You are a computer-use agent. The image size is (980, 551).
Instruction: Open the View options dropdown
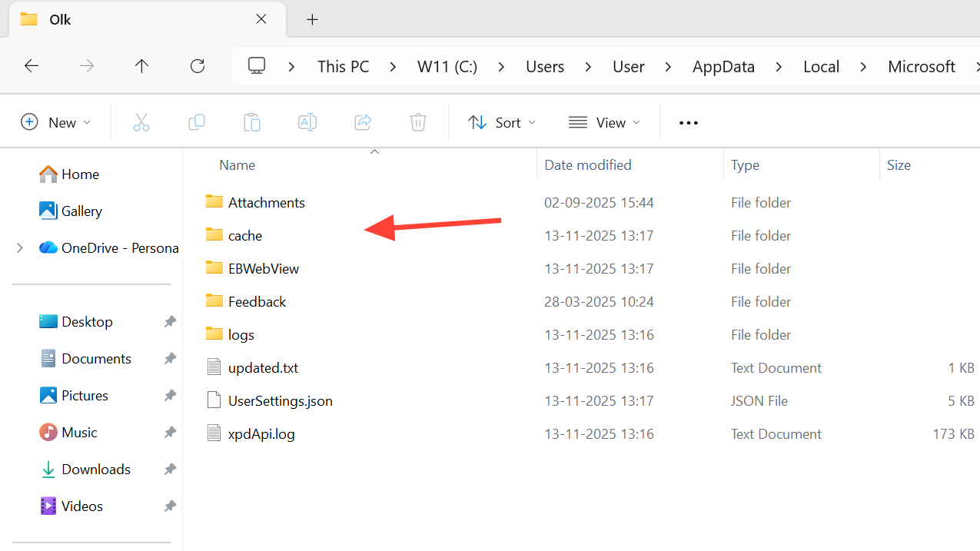605,122
